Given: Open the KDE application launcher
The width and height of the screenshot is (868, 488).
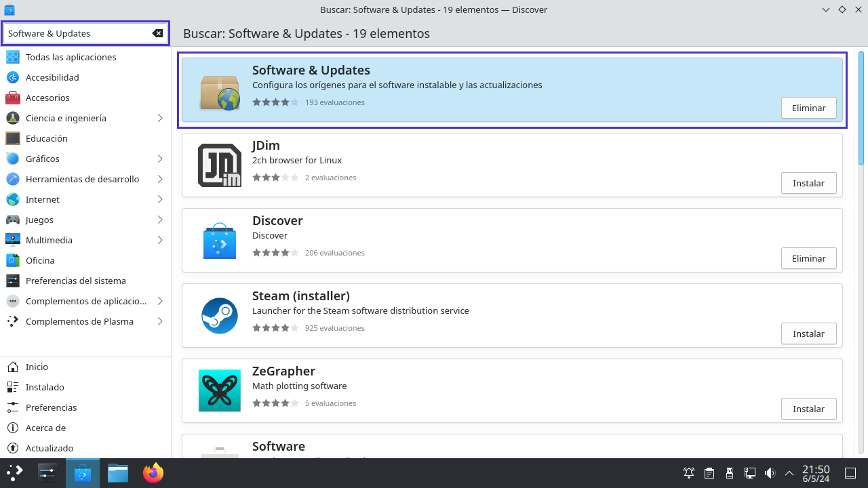Looking at the screenshot, I should (x=15, y=473).
